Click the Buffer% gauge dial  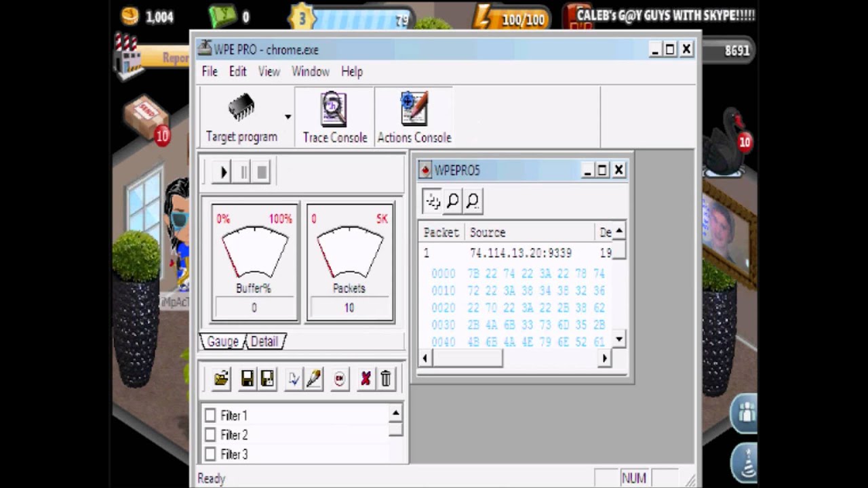tap(254, 252)
